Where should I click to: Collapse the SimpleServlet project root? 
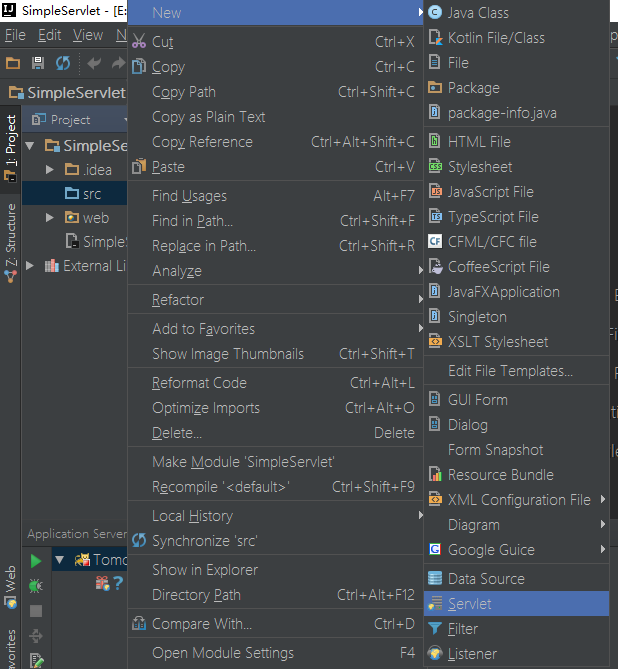point(30,145)
